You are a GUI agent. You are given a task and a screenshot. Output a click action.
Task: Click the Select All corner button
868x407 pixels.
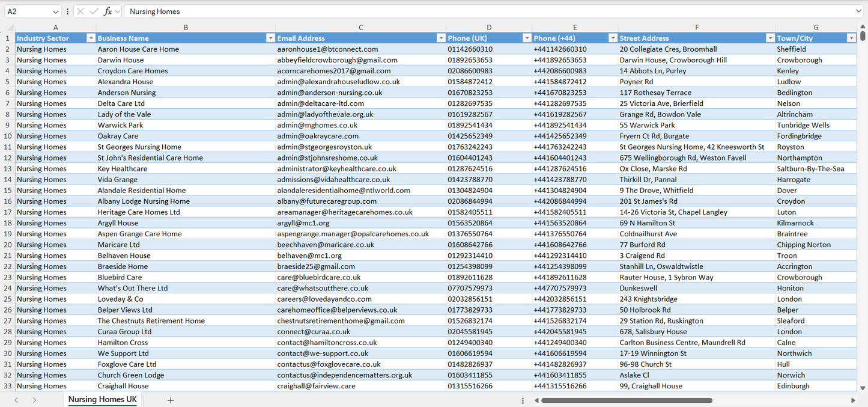(x=8, y=28)
